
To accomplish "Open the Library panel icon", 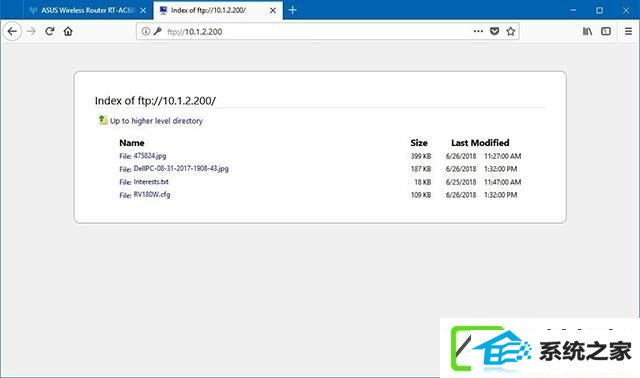I will [587, 31].
